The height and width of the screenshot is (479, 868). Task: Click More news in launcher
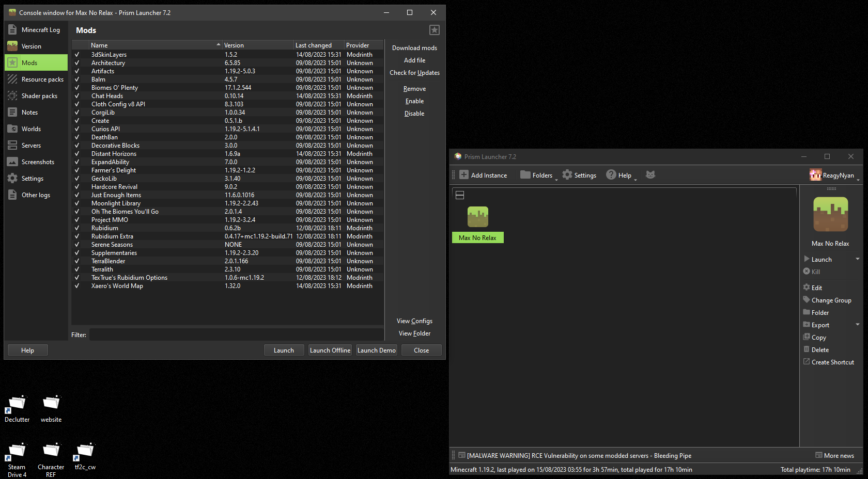[835, 456]
